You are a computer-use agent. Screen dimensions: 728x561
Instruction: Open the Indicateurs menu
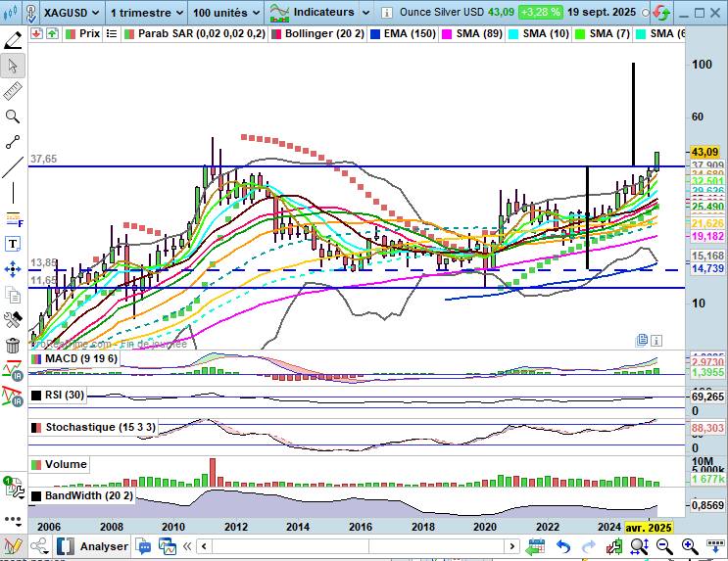pos(315,13)
